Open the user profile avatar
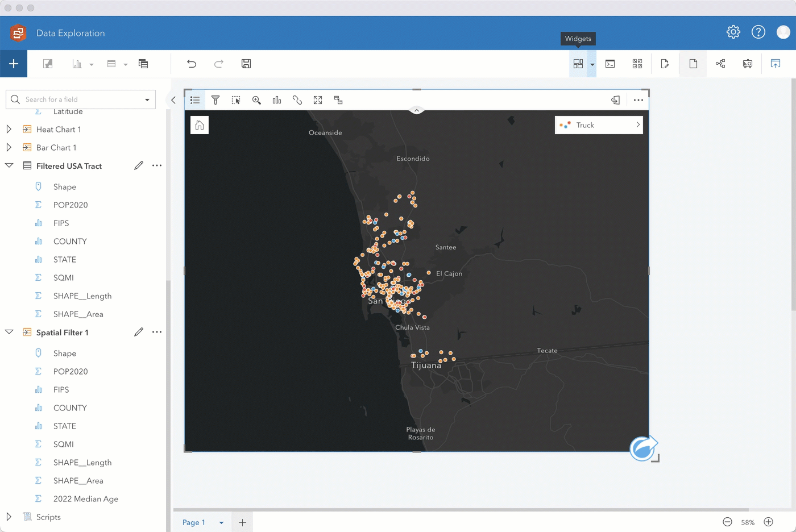796x532 pixels. tap(783, 32)
